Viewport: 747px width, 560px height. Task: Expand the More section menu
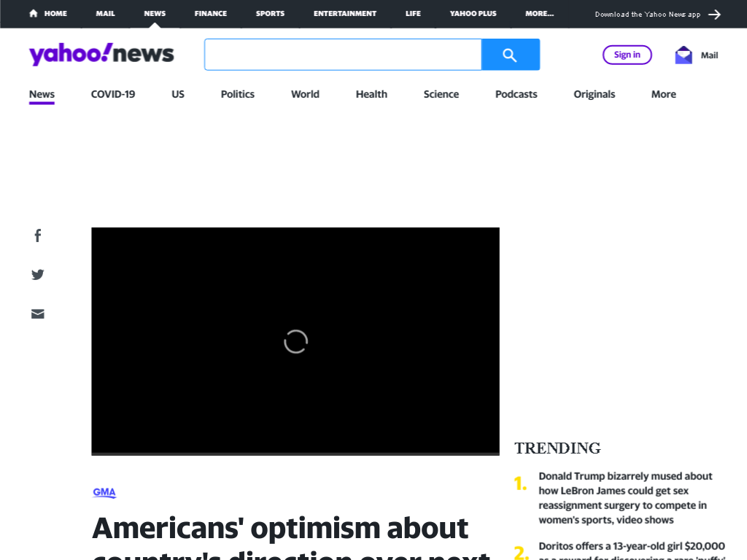(x=664, y=94)
